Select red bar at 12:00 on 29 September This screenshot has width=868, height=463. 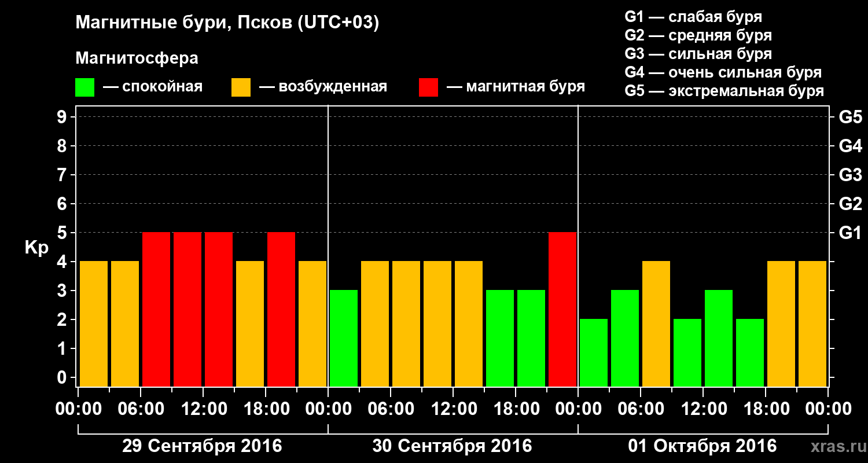pyautogui.click(x=219, y=310)
